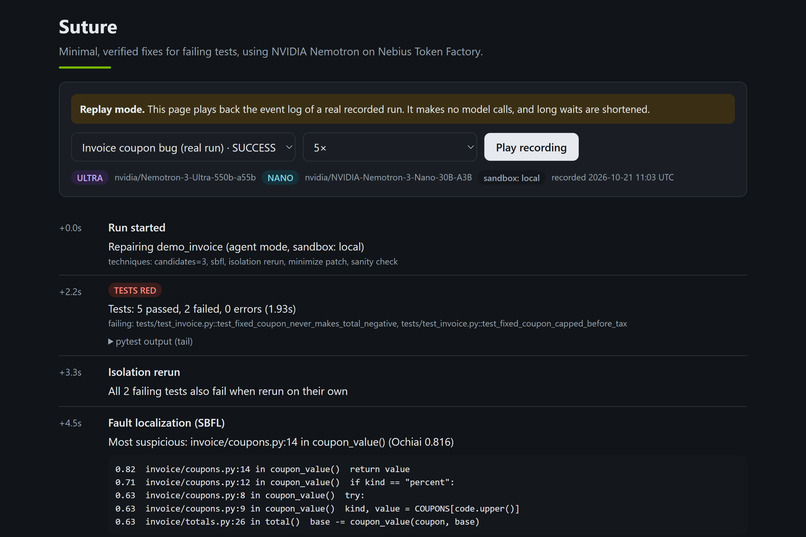Click the +2.2s timestamp marker

70,292
